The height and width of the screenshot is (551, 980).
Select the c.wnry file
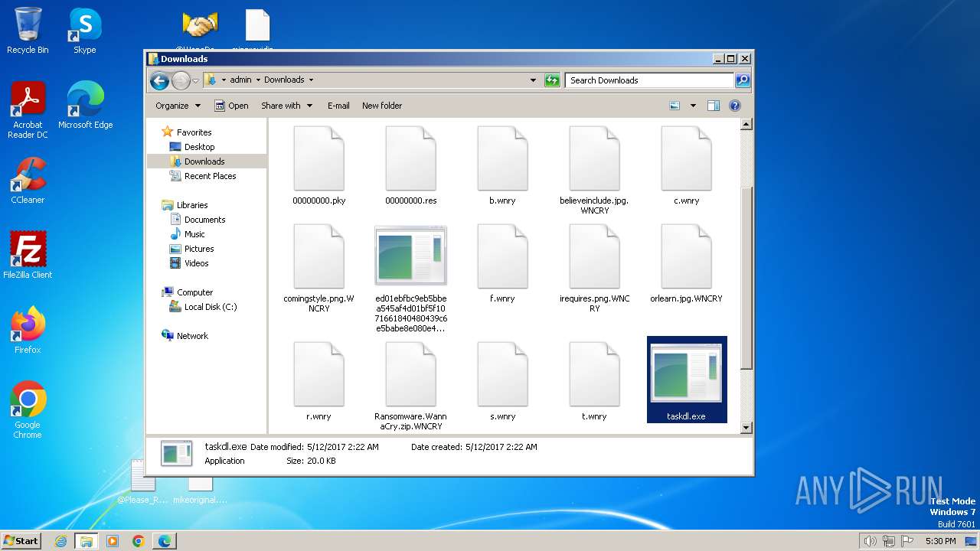[x=686, y=166]
